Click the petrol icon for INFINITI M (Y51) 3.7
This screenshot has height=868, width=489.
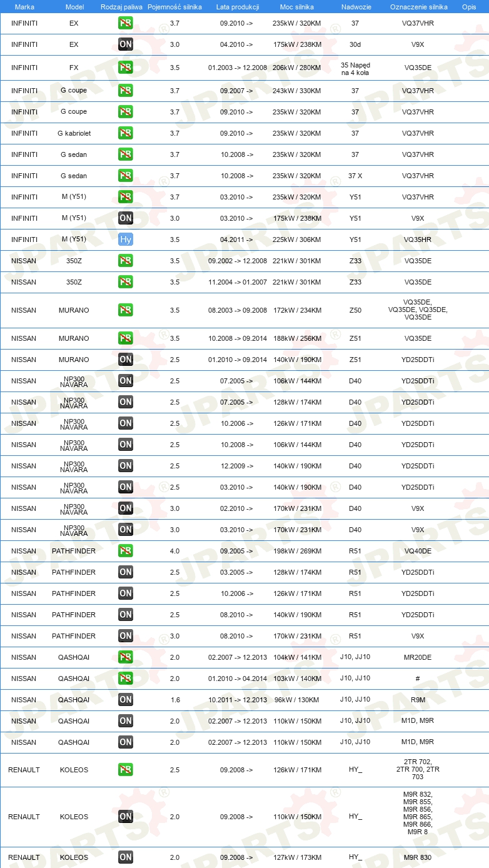point(126,197)
